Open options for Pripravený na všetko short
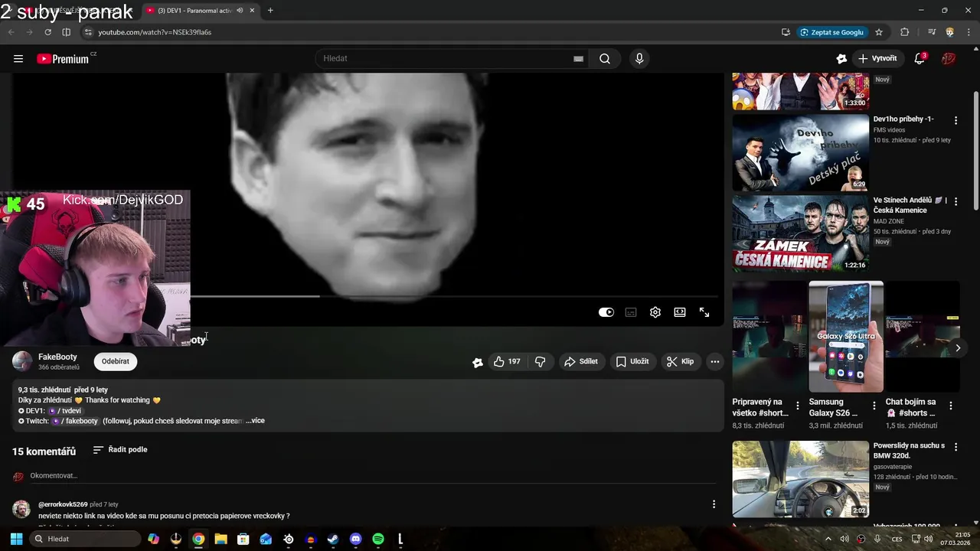The width and height of the screenshot is (980, 551). pyautogui.click(x=798, y=406)
